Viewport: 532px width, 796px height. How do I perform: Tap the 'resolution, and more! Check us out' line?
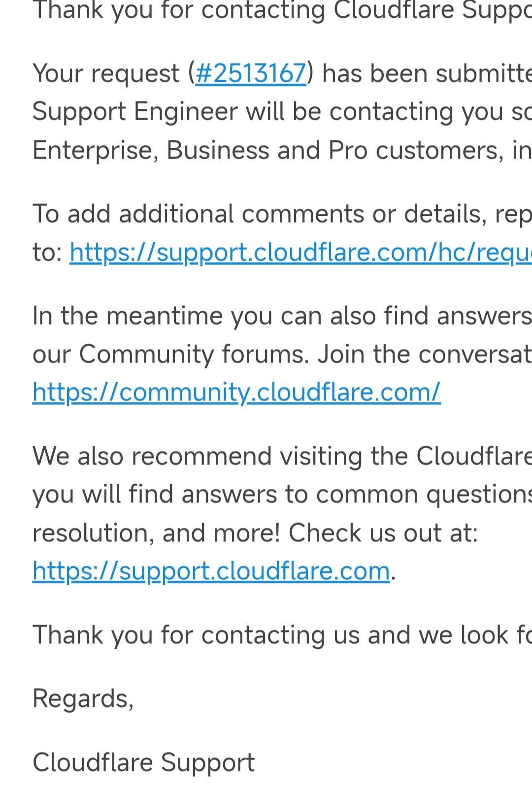[x=255, y=533]
